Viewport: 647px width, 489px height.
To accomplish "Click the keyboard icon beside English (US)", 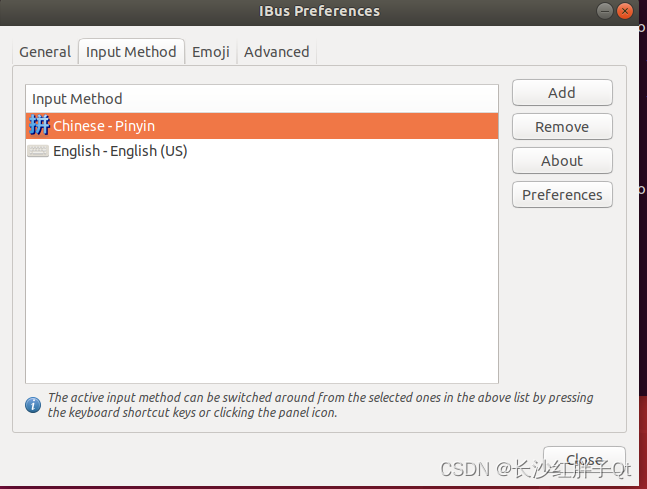I will 38,151.
